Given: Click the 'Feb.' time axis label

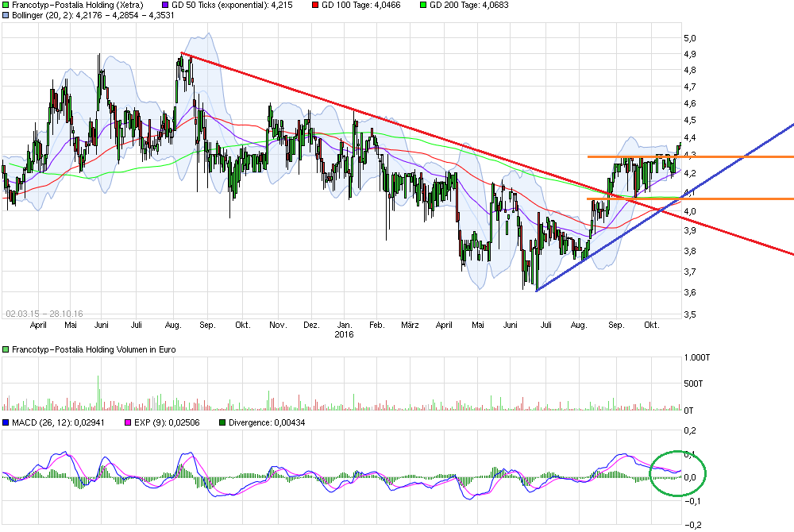Looking at the screenshot, I should [x=376, y=325].
